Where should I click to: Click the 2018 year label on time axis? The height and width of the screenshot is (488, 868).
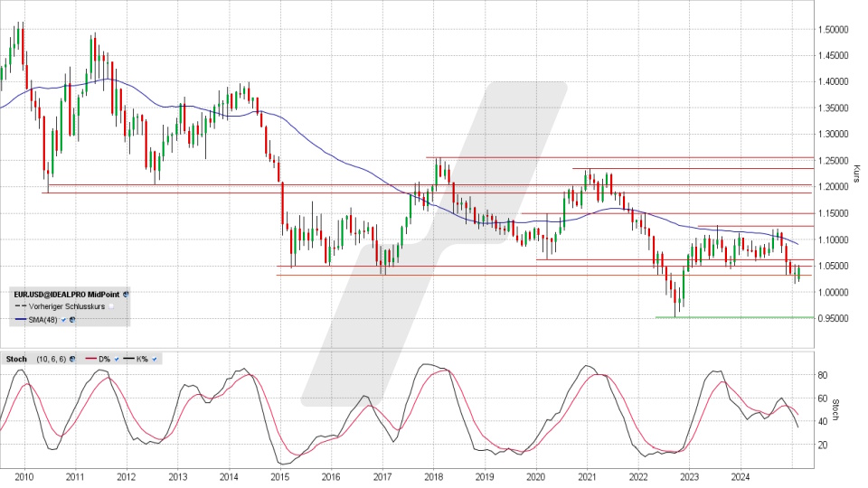433,476
